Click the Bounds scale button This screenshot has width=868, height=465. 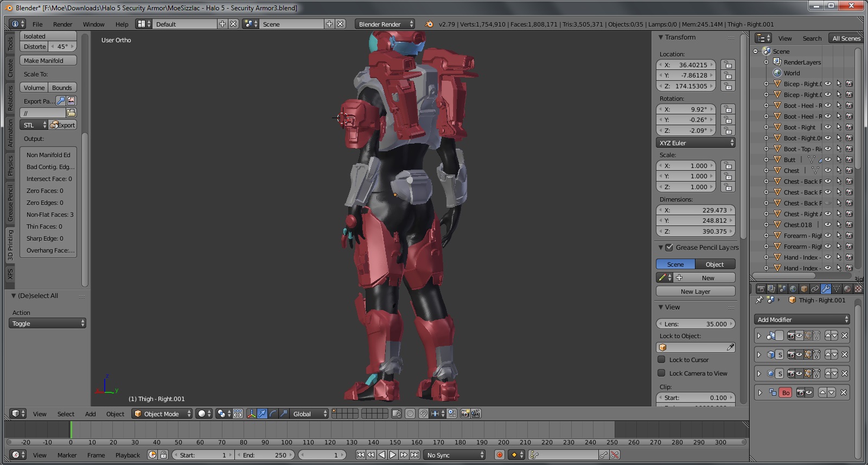(x=62, y=87)
